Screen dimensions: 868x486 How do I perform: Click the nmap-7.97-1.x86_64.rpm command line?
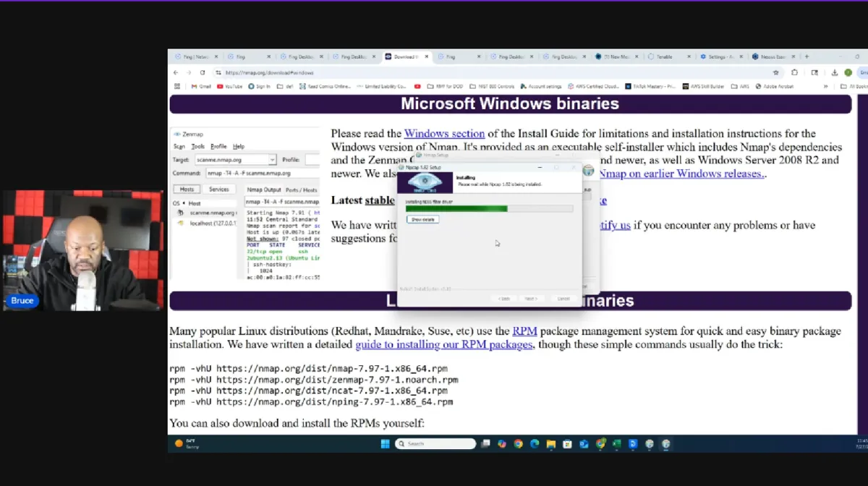tap(308, 368)
